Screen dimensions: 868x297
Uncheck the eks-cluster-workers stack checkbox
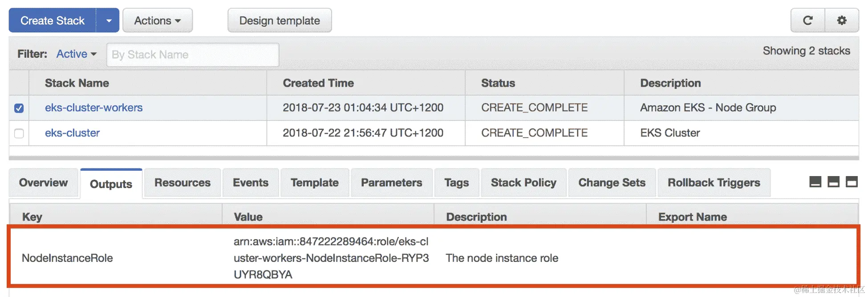click(x=19, y=108)
